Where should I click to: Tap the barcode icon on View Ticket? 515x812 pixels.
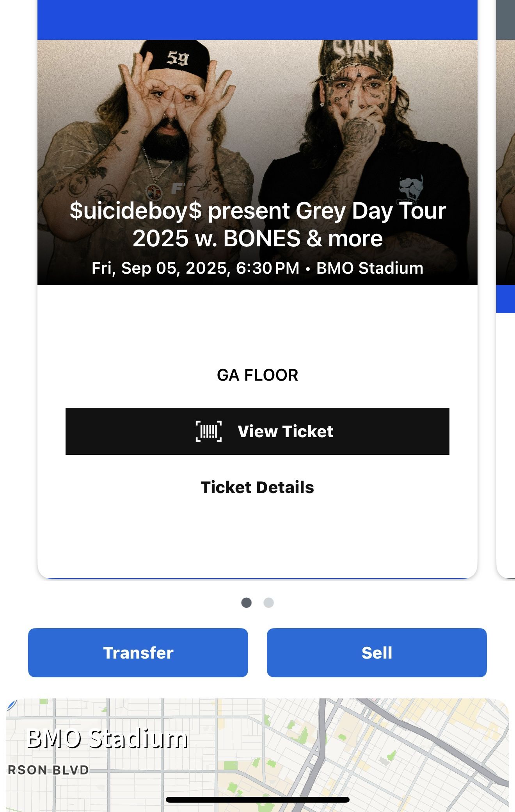[208, 431]
